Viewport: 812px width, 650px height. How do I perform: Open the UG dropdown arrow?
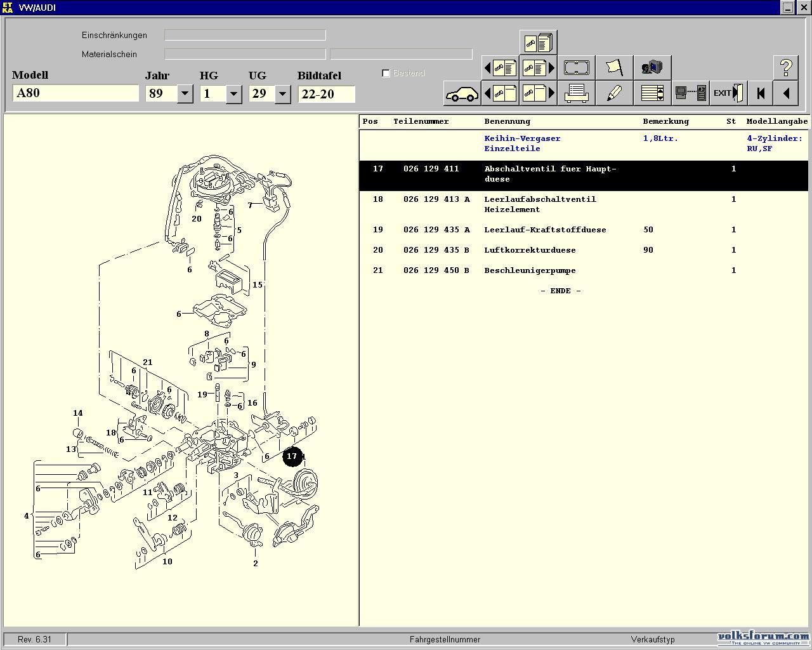click(282, 94)
